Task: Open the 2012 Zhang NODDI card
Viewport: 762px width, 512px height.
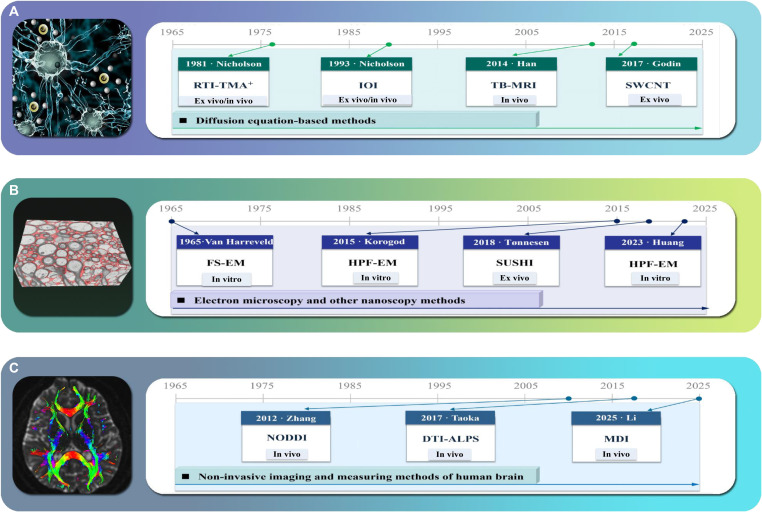Action: [x=286, y=436]
